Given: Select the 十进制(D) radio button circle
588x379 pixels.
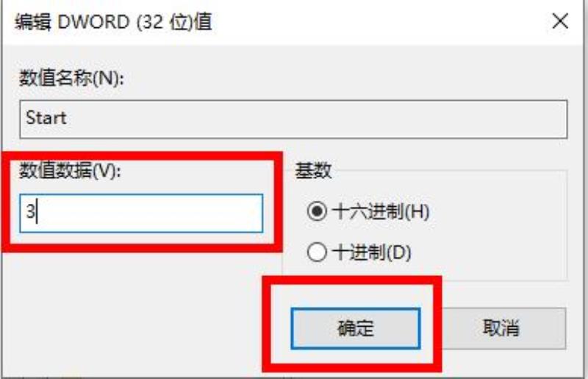Looking at the screenshot, I should tap(317, 252).
